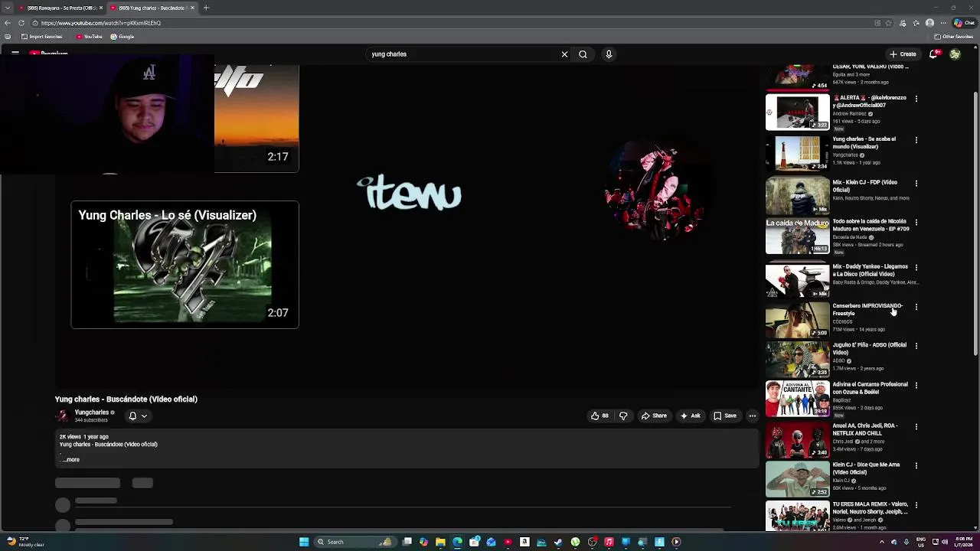Open 'Other favorites' folder
The height and width of the screenshot is (551, 980).
[954, 37]
